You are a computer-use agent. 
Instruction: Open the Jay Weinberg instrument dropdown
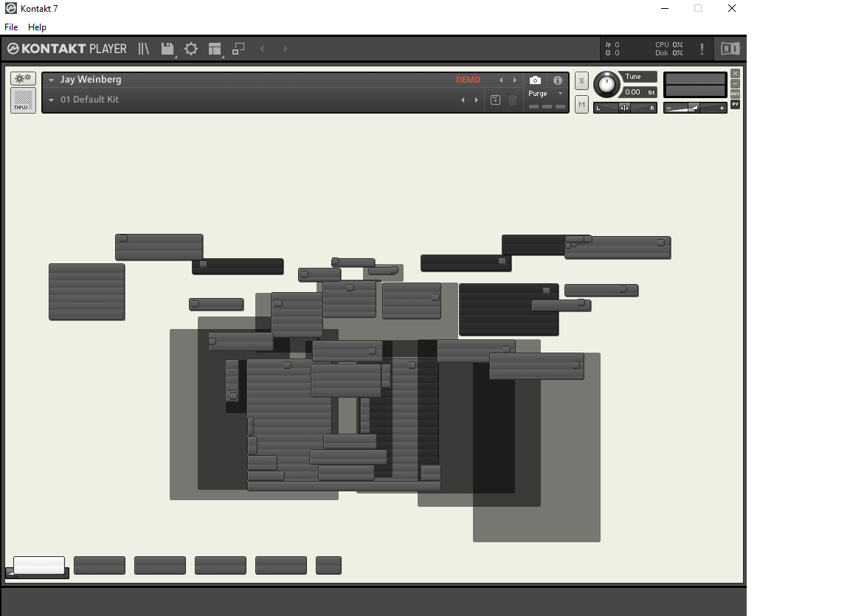pyautogui.click(x=52, y=80)
